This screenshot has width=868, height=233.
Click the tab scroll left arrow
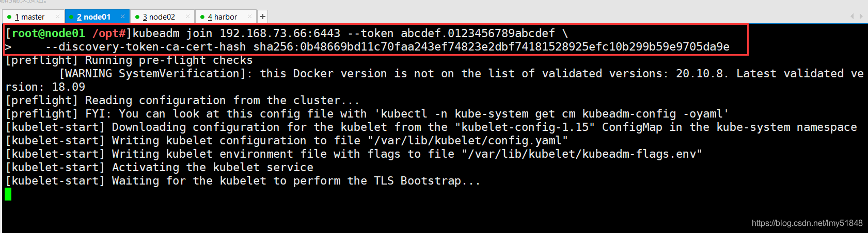click(852, 16)
